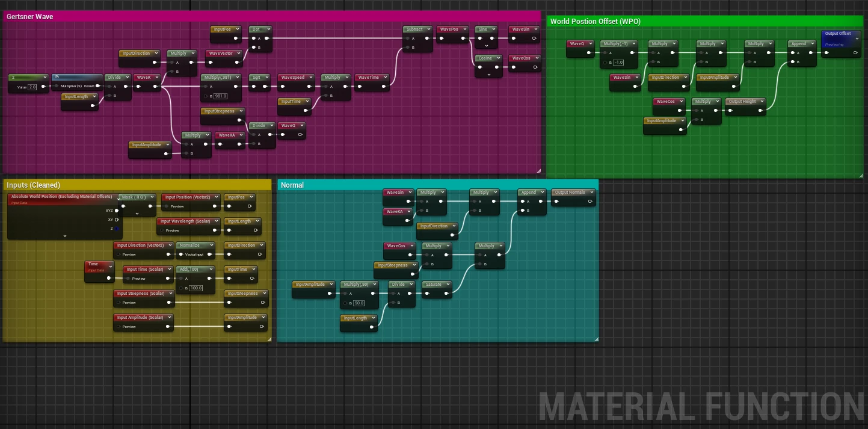Image resolution: width=868 pixels, height=429 pixels.
Task: Edit the B value field showing 100.0
Action: 196,288
